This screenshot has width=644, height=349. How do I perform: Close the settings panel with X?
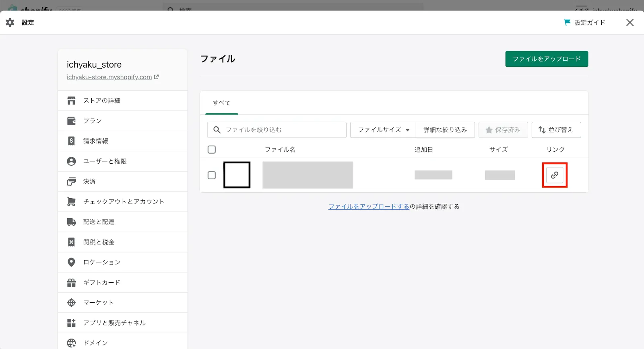point(630,23)
